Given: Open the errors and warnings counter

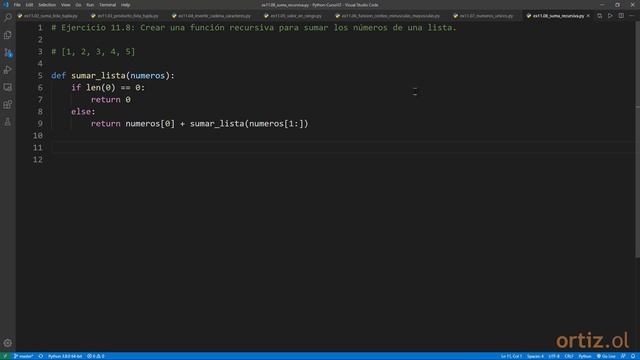Looking at the screenshot, I should 96,356.
